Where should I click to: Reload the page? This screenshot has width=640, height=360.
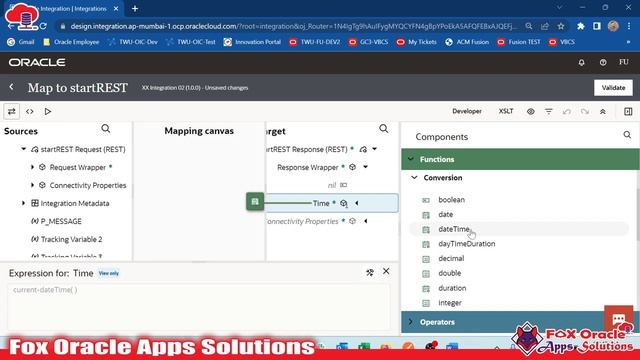[43, 26]
